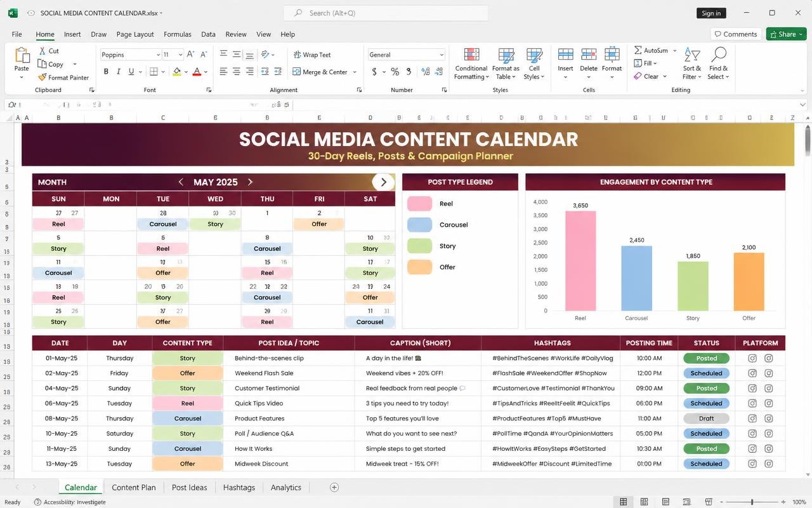This screenshot has width=812, height=508.
Task: Open the Comments button
Action: pos(736,34)
